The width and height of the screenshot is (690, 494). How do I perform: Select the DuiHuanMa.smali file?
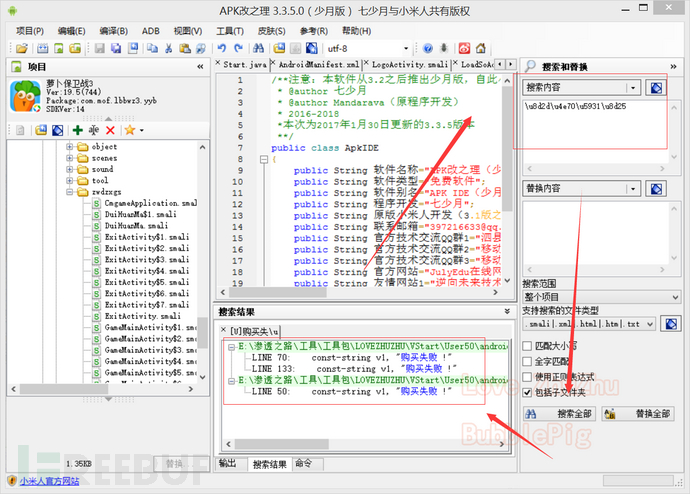pos(136,226)
